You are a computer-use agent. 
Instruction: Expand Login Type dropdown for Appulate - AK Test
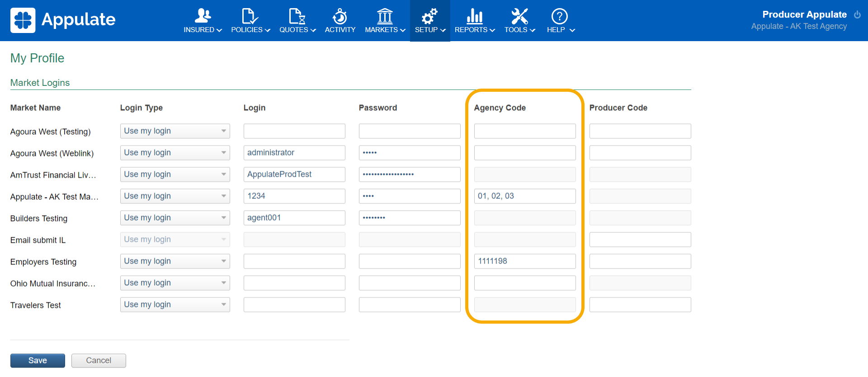[175, 196]
